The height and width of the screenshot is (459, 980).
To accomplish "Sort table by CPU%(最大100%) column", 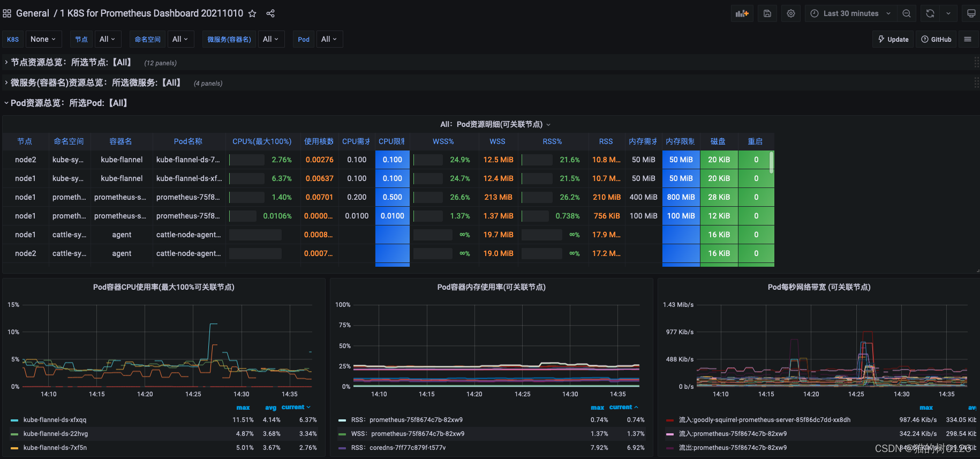I will click(262, 141).
